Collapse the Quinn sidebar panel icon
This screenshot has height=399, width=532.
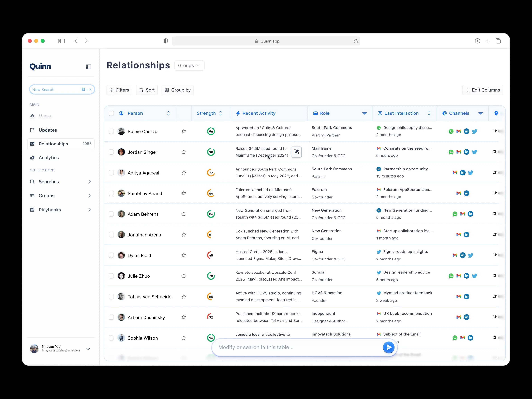(89, 67)
